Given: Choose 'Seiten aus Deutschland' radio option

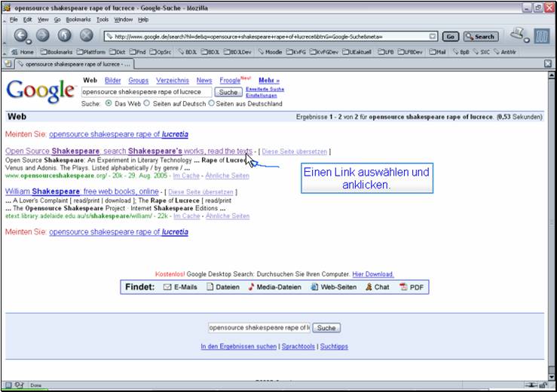Looking at the screenshot, I should point(212,103).
